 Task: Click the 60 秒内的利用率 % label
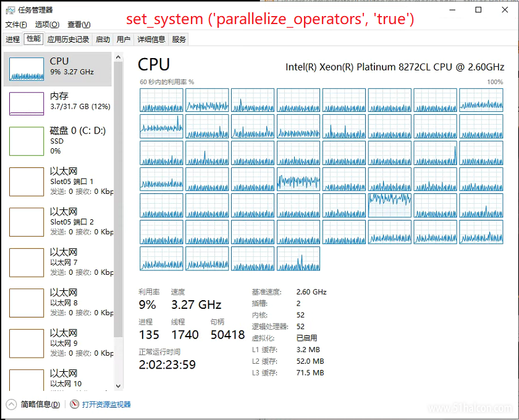[x=166, y=82]
